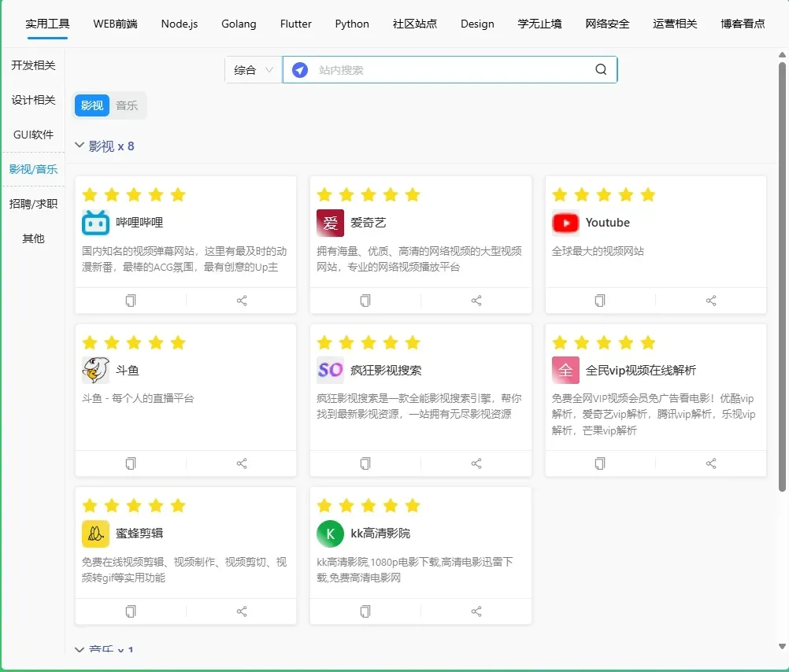Click the 站内搜索 search input field

[449, 69]
